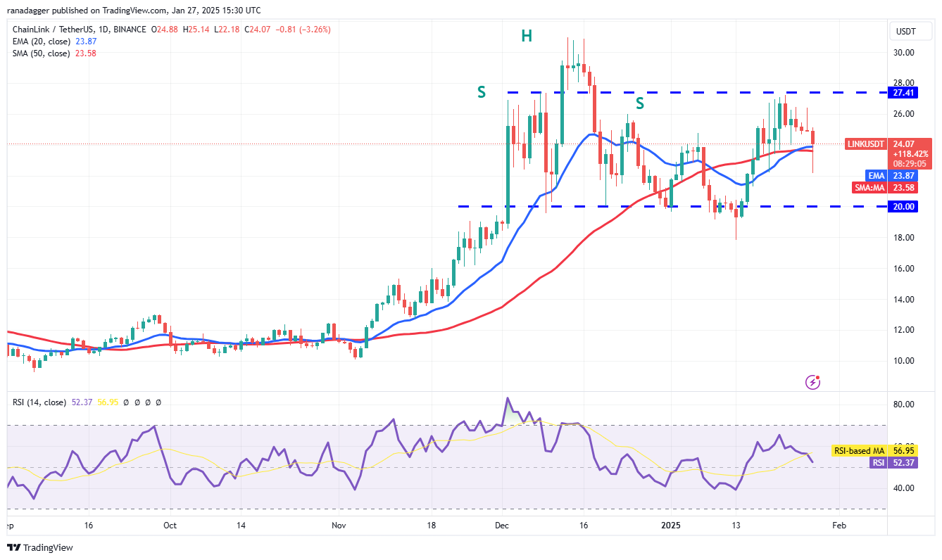The width and height of the screenshot is (942, 560).
Task: Click the 80.00 RSI scale label
Action: pyautogui.click(x=905, y=405)
